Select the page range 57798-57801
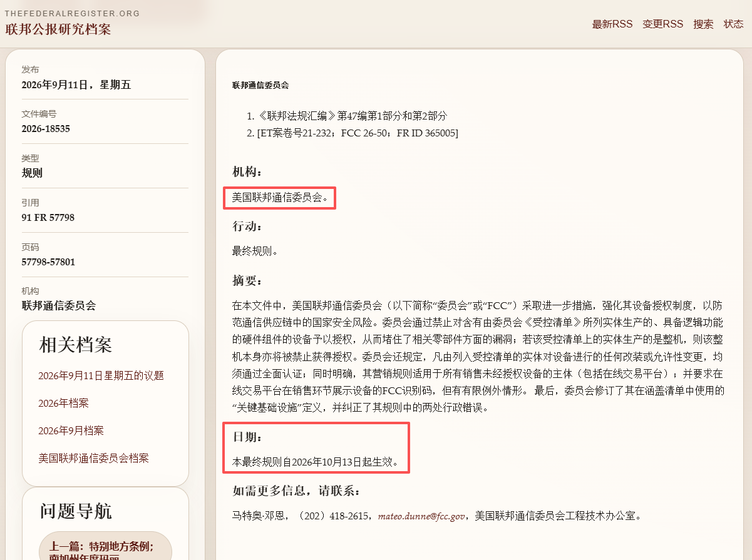Image resolution: width=752 pixels, height=560 pixels. point(48,262)
